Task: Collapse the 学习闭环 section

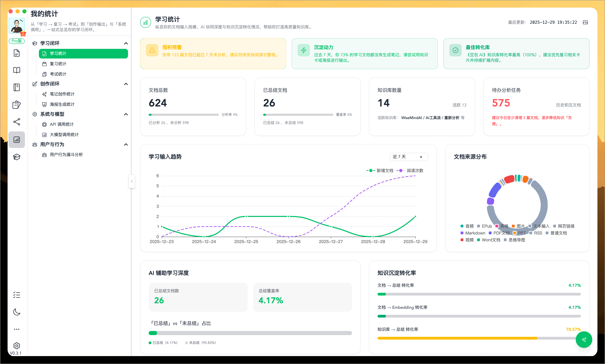Action: tap(126, 43)
